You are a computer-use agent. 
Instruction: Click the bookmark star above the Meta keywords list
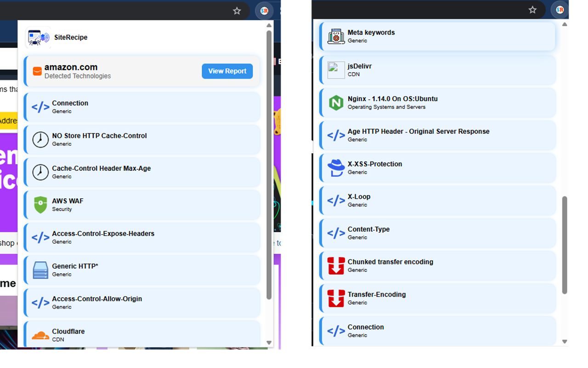[532, 10]
